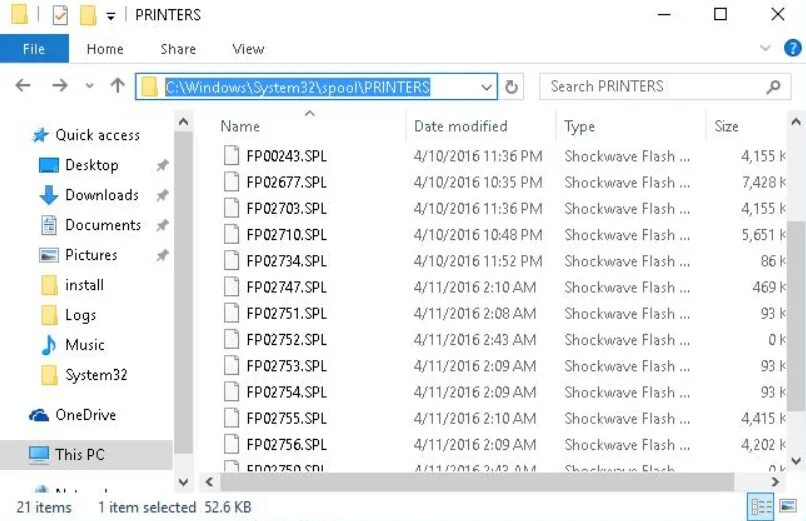Click the file icon of FP02754.SPL

coord(231,392)
